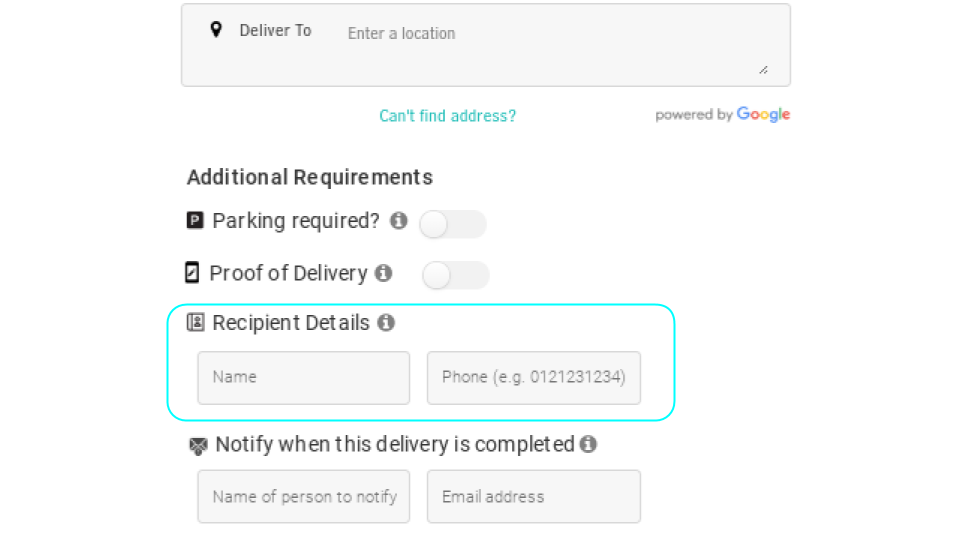Image resolution: width=960 pixels, height=540 pixels.
Task: Click the Recipient Details contact icon
Action: pos(196,323)
